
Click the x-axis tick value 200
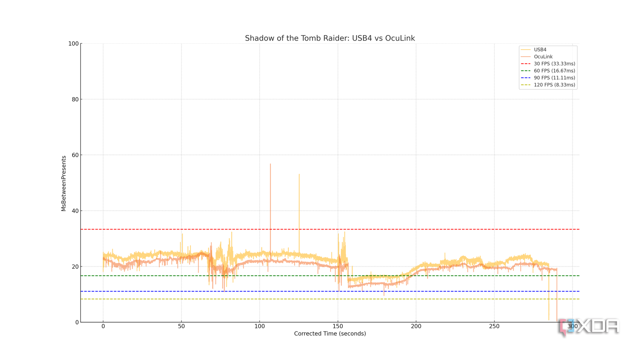pyautogui.click(x=416, y=326)
